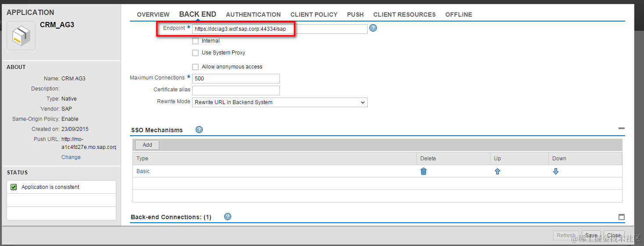Click the Type value Native
The width and height of the screenshot is (644, 246).
(69, 99)
